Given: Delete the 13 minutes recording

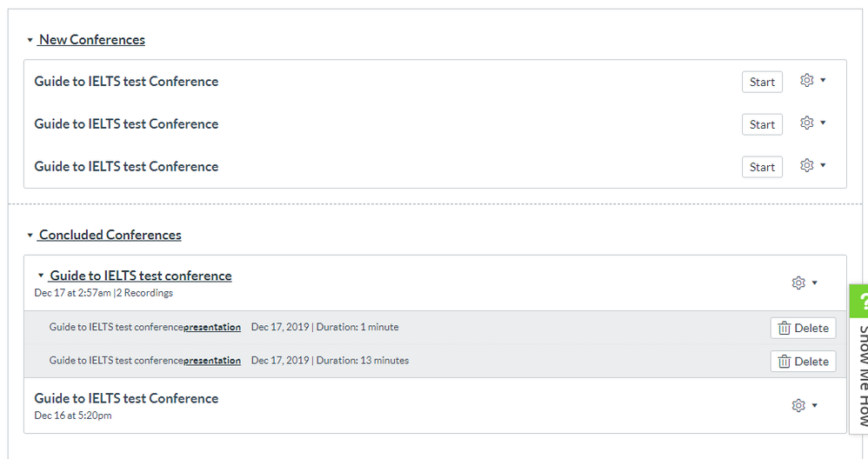Looking at the screenshot, I should (x=803, y=361).
